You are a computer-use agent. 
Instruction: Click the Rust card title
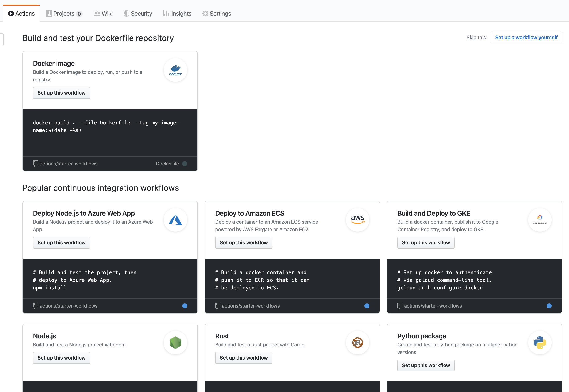click(x=222, y=336)
